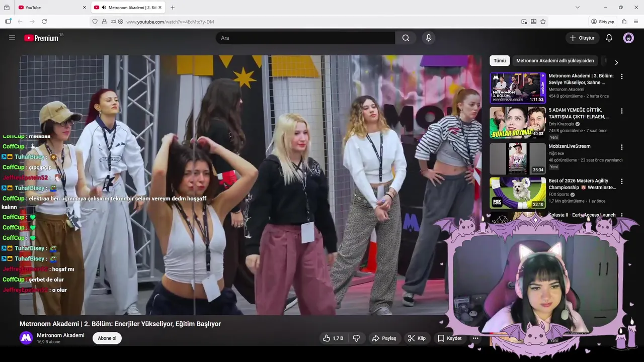644x362 pixels.
Task: Show next filter chips arrow
Action: point(616,62)
